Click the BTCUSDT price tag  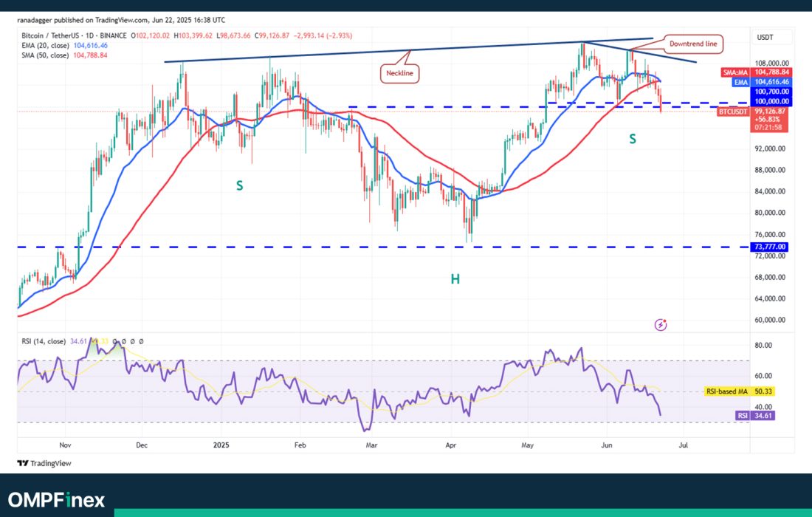734,112
